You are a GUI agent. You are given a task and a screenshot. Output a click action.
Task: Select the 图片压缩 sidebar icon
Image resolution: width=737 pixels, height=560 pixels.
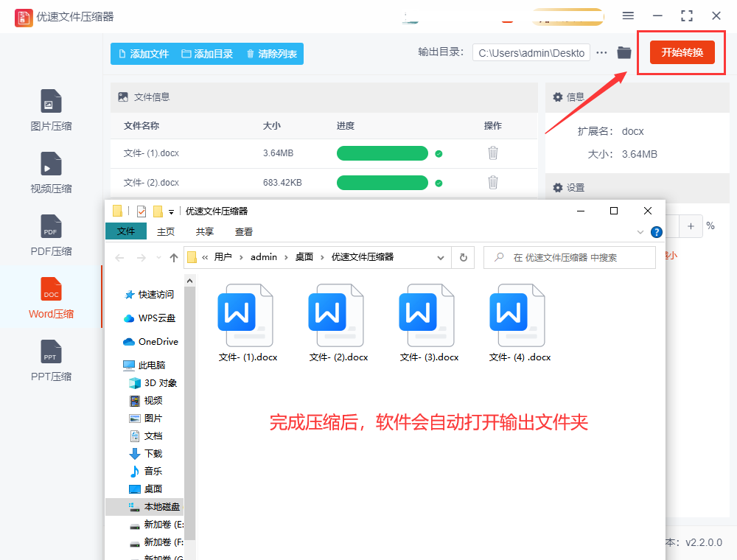51,109
